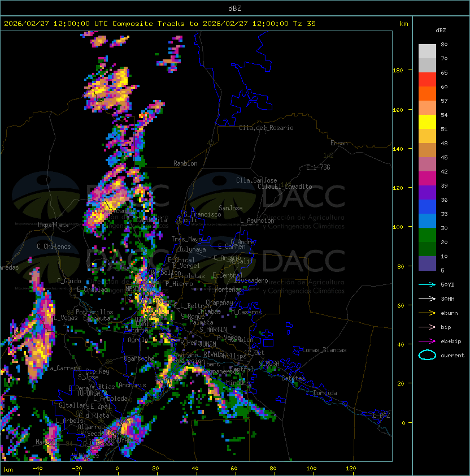Pick the light blue swatch between 35 and 30 dBZ
This screenshot has height=476, width=470.
427,220
